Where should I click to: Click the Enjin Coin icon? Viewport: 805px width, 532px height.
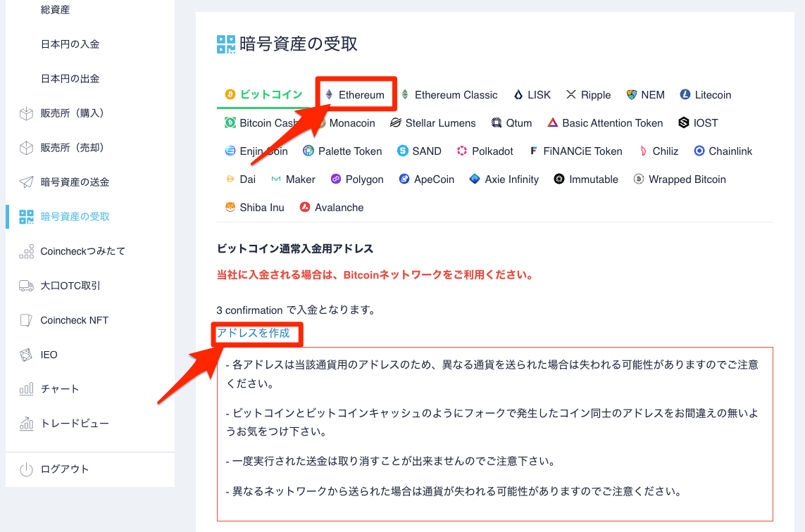click(x=230, y=151)
